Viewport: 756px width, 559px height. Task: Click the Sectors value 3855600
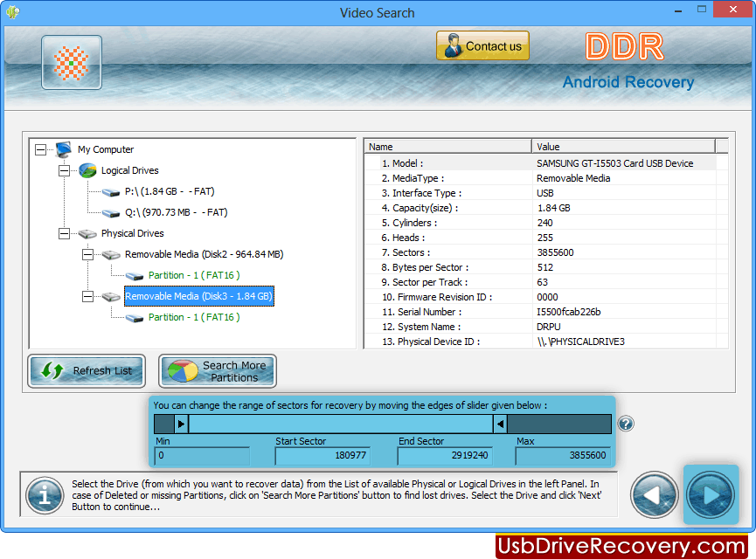coord(555,252)
